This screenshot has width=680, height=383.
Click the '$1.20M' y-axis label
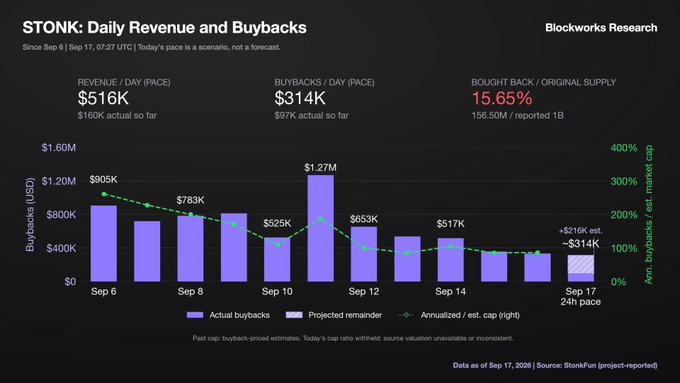59,181
